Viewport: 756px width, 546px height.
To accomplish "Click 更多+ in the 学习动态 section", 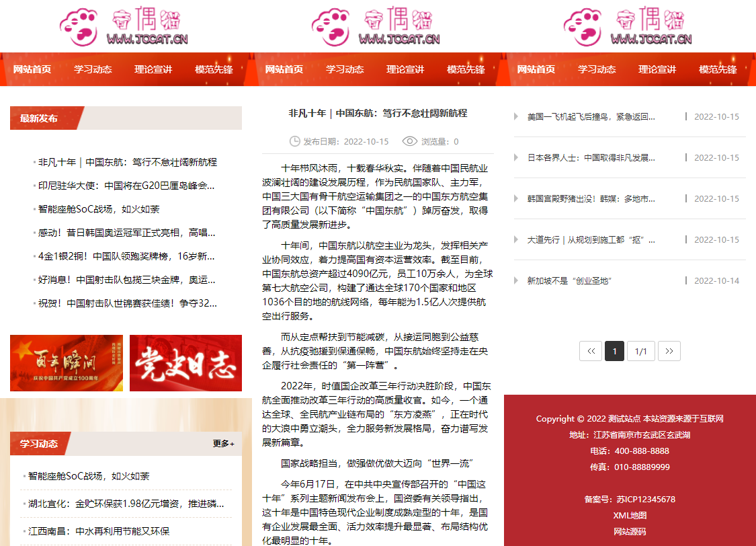I will [224, 444].
